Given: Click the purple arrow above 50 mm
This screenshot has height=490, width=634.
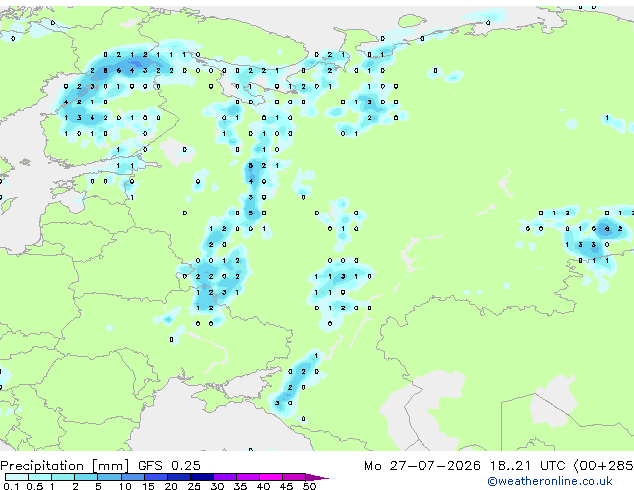Looking at the screenshot, I should (317, 477).
